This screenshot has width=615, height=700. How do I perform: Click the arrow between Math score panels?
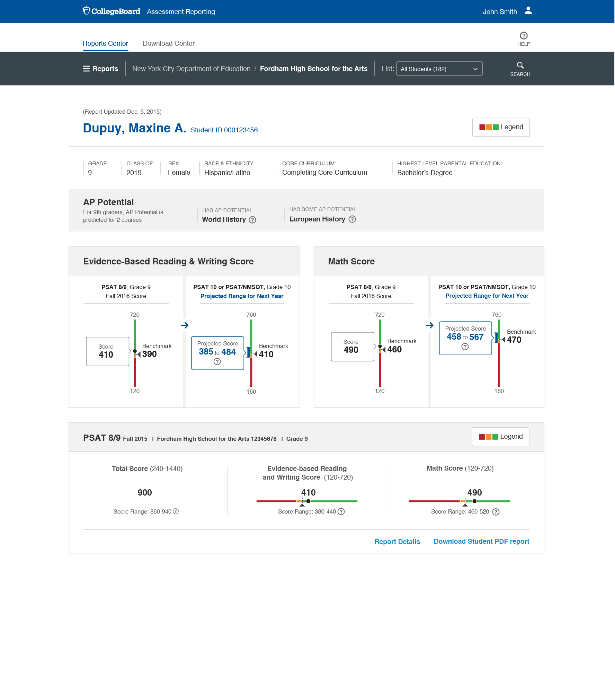point(429,325)
